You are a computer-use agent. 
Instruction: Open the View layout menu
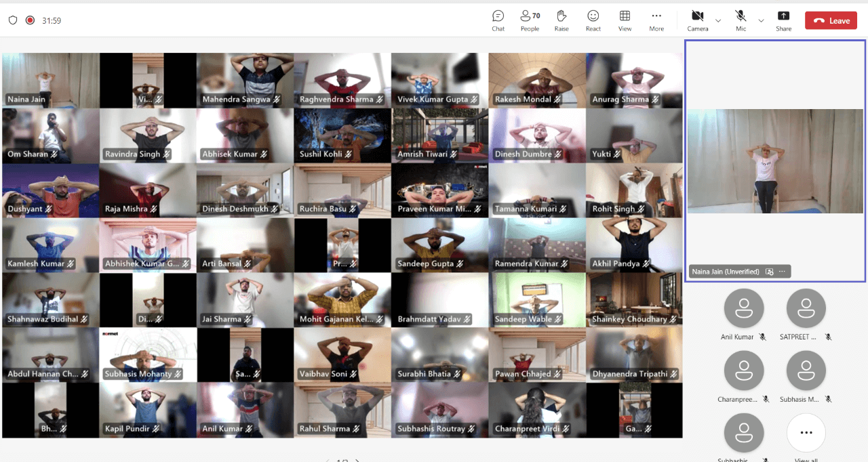(625, 20)
